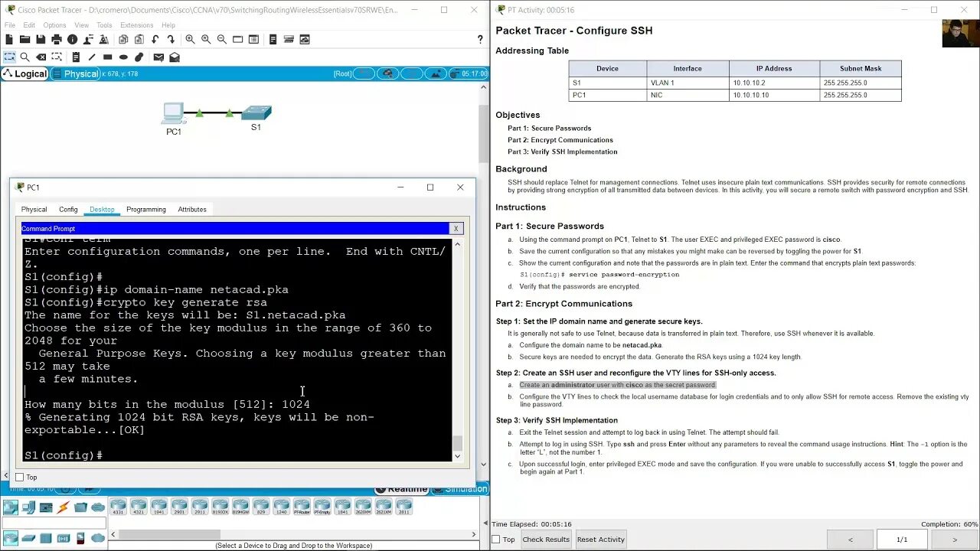Click the Check Results button
The height and width of the screenshot is (551, 980).
point(546,540)
